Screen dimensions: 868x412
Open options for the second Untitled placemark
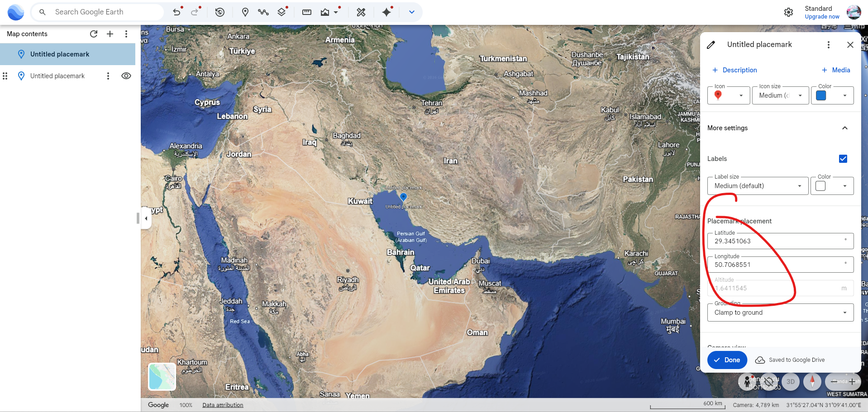point(108,76)
